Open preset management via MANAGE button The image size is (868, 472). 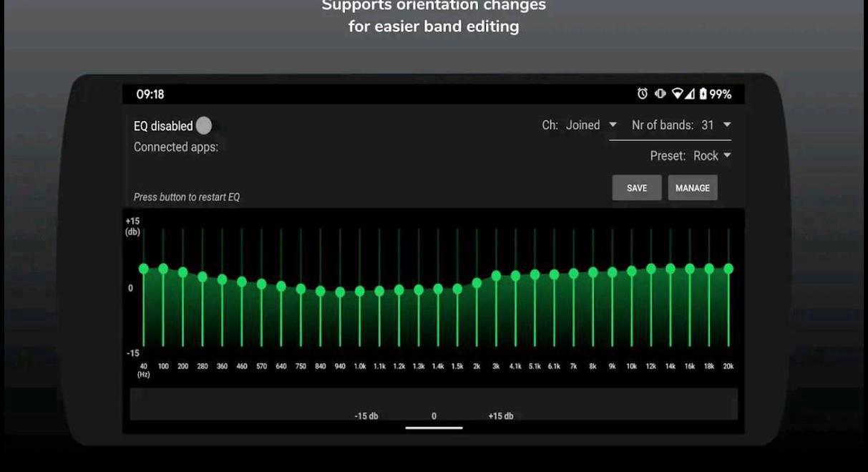[692, 188]
